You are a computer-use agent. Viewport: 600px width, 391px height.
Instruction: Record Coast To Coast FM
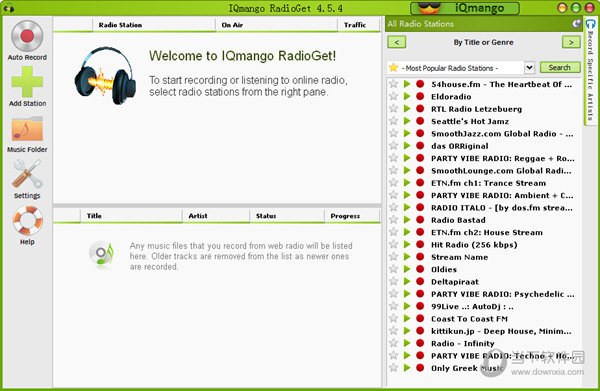(420, 318)
